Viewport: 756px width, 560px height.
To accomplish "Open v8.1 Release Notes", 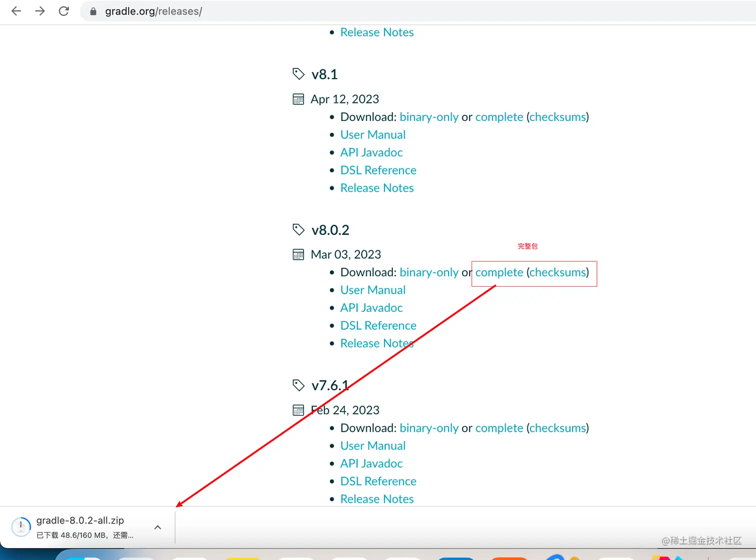I will coord(377,188).
